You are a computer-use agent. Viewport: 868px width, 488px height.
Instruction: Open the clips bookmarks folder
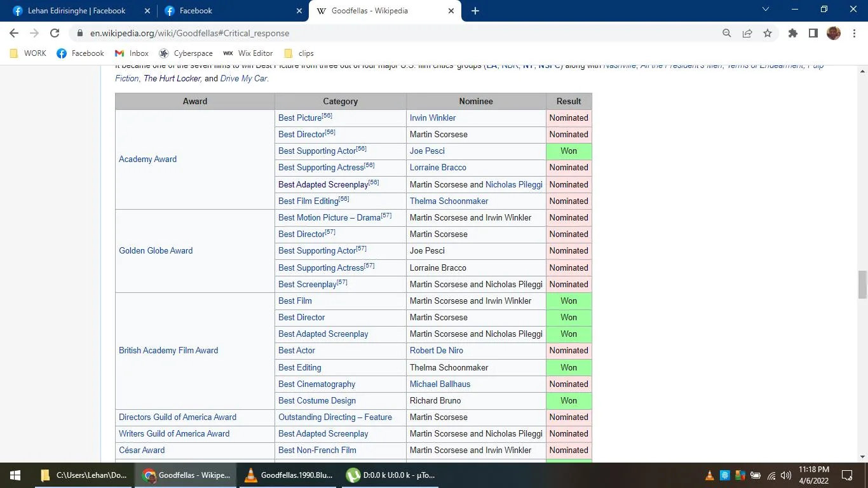[x=299, y=53]
